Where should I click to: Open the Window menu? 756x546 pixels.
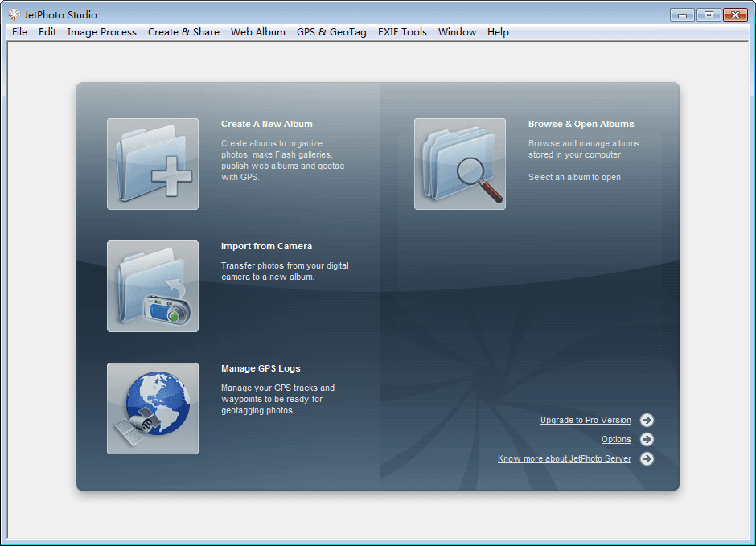[x=457, y=32]
